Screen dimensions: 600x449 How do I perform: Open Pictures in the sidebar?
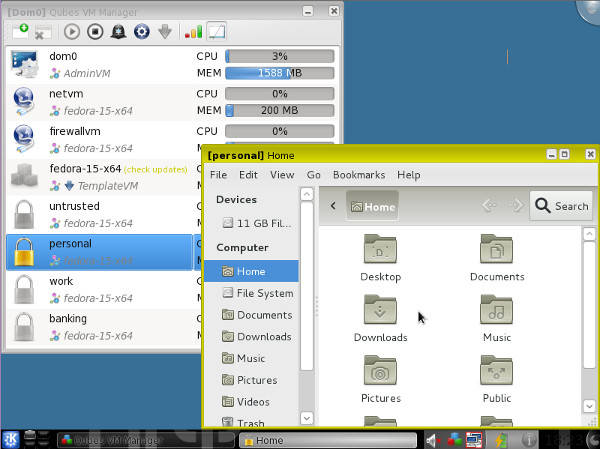(249, 380)
